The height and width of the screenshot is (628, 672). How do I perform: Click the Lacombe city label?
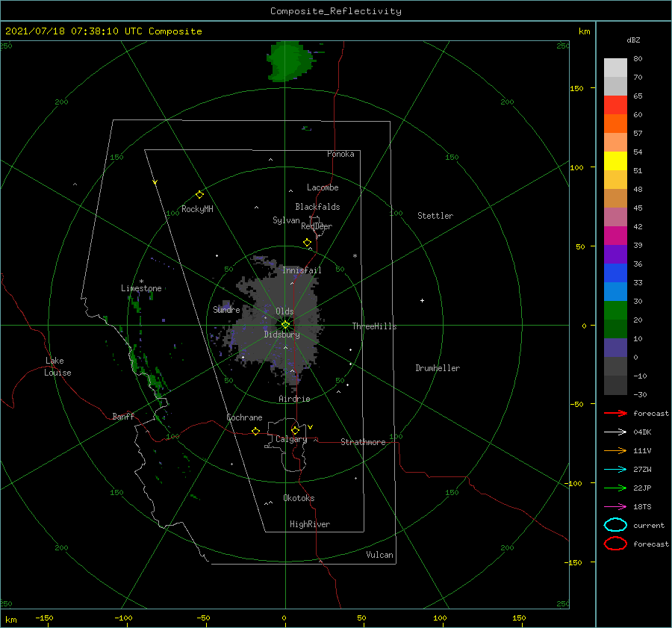tap(323, 187)
